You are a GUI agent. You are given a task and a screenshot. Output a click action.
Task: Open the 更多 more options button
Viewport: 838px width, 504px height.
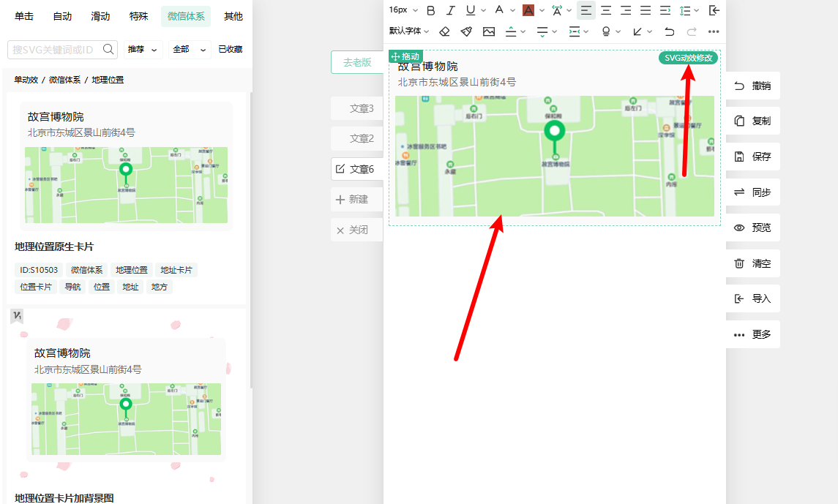point(753,334)
